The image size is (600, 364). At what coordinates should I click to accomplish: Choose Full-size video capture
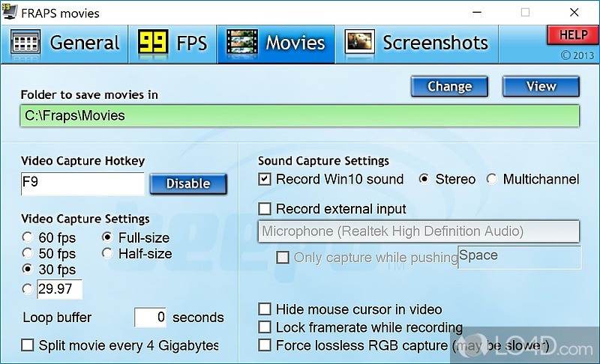136,237
